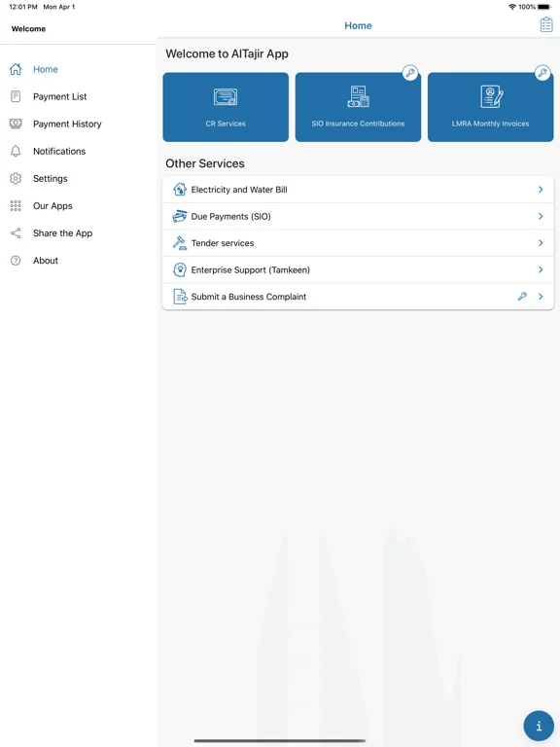
Task: Click the Home house icon in sidebar
Action: 16,69
